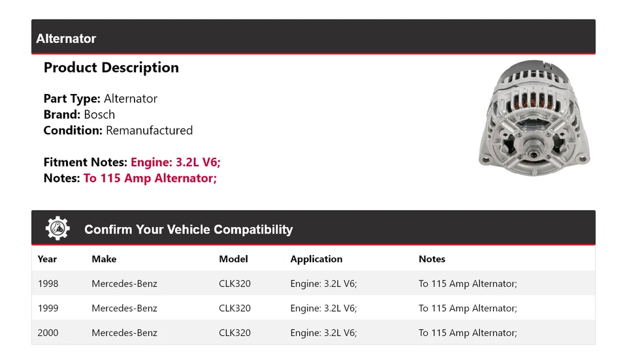Screen dimensions: 627x364
Task: Click the Confirm Your Vehicle Compatibility heading
Action: [x=188, y=230]
